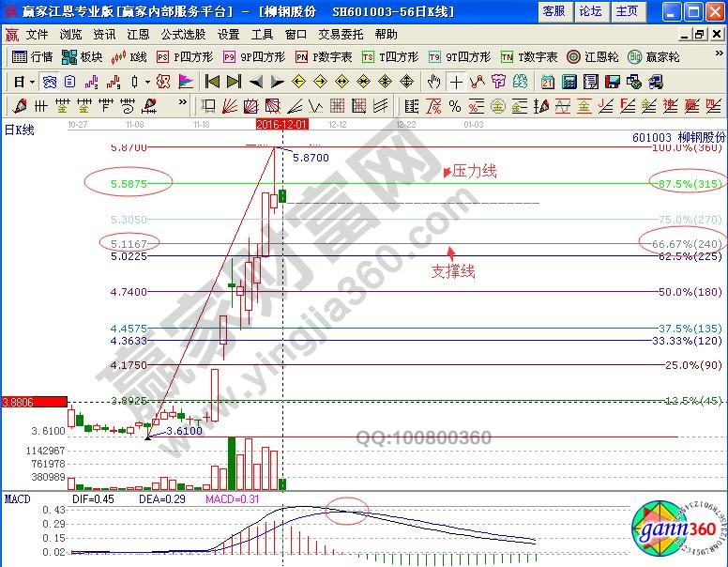Click the 论坛 button
The width and height of the screenshot is (728, 567).
pos(590,11)
